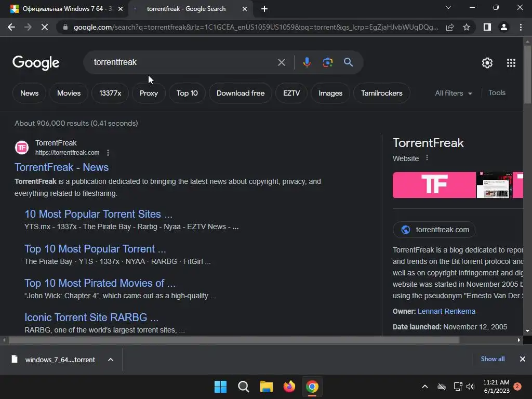Show hidden system tray icons
This screenshot has width=532, height=399.
coord(425,387)
